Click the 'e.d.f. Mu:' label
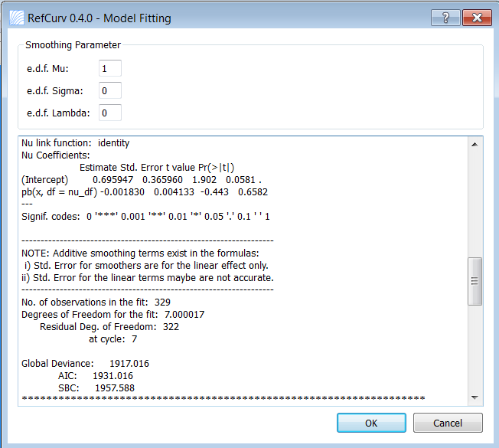 47,68
